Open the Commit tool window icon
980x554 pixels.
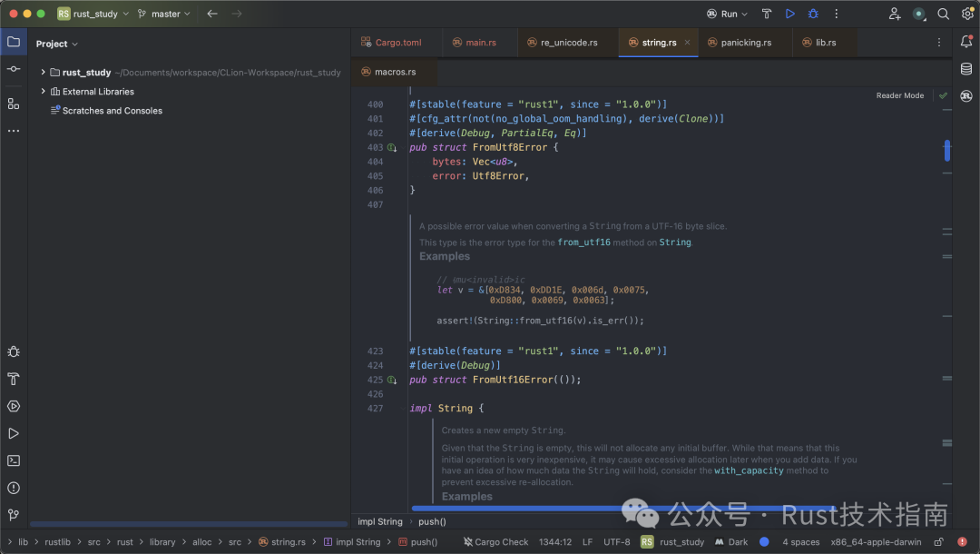(x=13, y=69)
